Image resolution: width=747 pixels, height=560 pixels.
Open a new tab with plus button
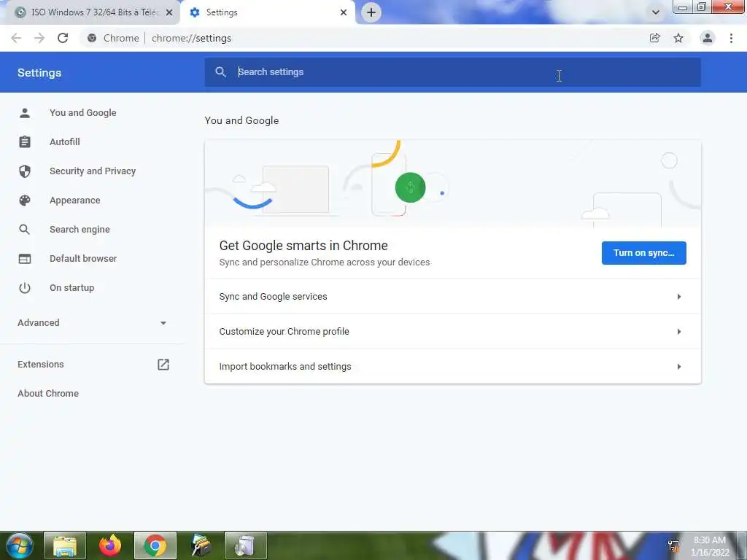pyautogui.click(x=371, y=12)
